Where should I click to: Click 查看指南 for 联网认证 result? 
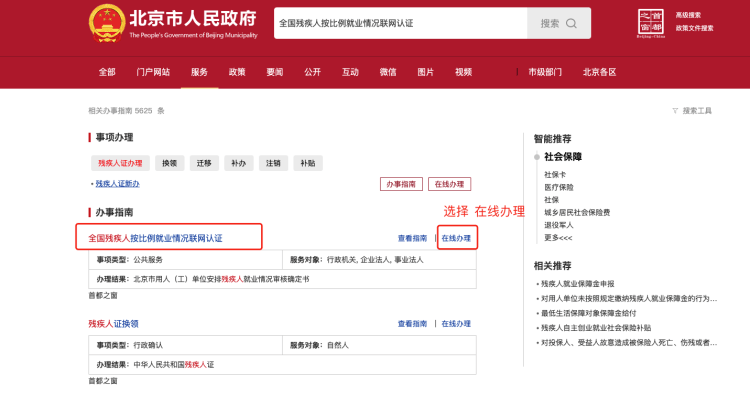[x=412, y=238]
